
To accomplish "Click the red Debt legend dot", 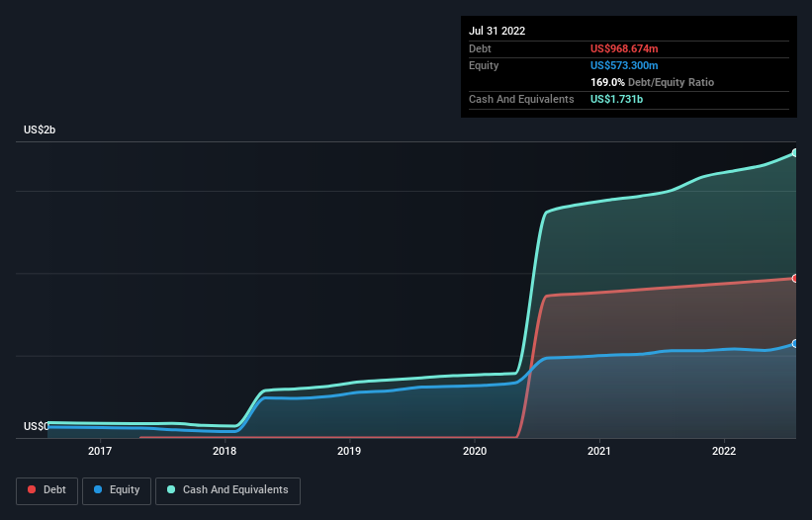I will tap(32, 489).
